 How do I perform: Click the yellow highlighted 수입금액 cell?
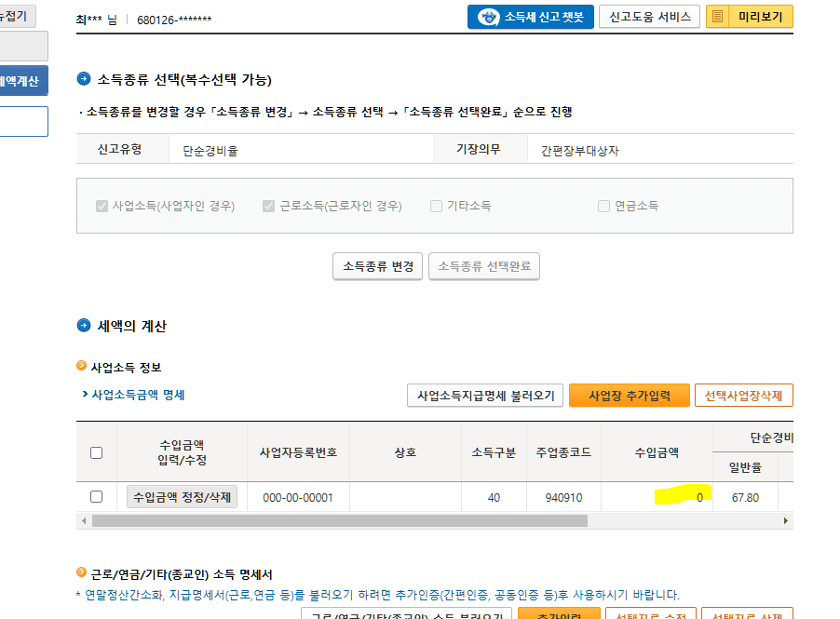click(x=682, y=497)
